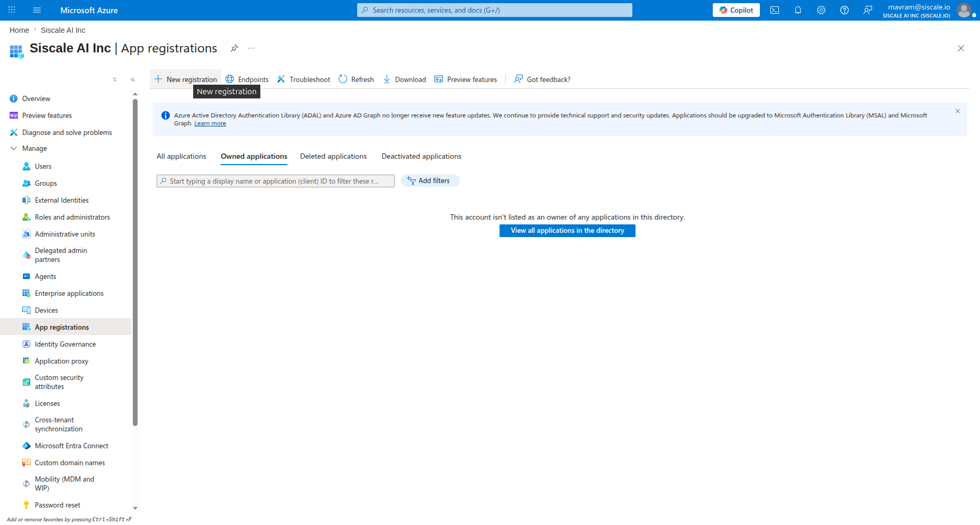Click New registration
Image resolution: width=980 pixels, height=525 pixels.
186,79
